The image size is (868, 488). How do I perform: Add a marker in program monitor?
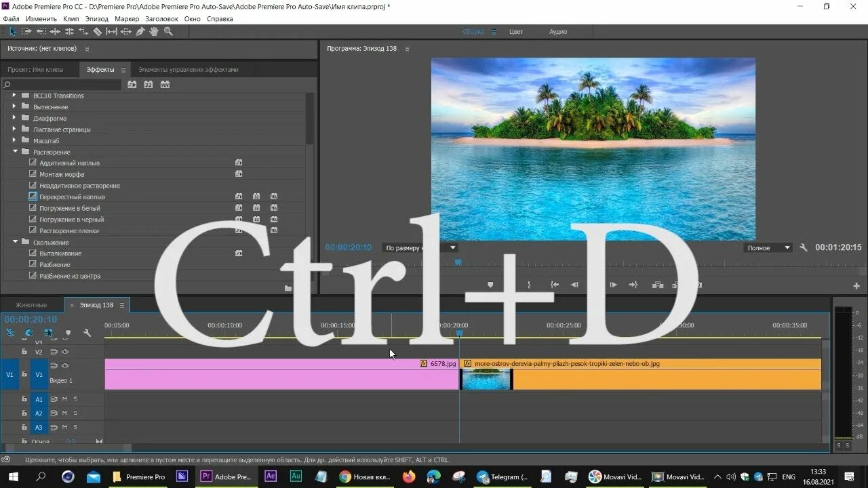coord(490,285)
